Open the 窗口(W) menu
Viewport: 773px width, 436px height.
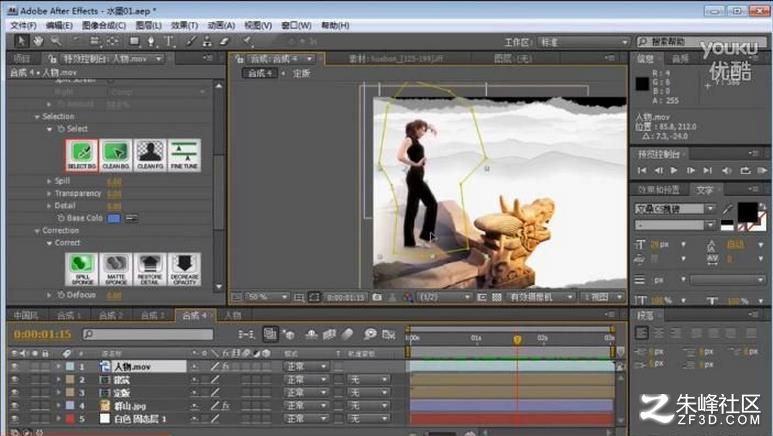296,25
